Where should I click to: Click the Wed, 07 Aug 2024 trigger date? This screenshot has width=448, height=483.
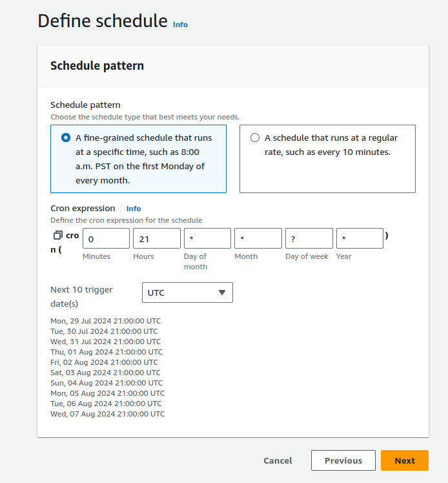tap(107, 414)
